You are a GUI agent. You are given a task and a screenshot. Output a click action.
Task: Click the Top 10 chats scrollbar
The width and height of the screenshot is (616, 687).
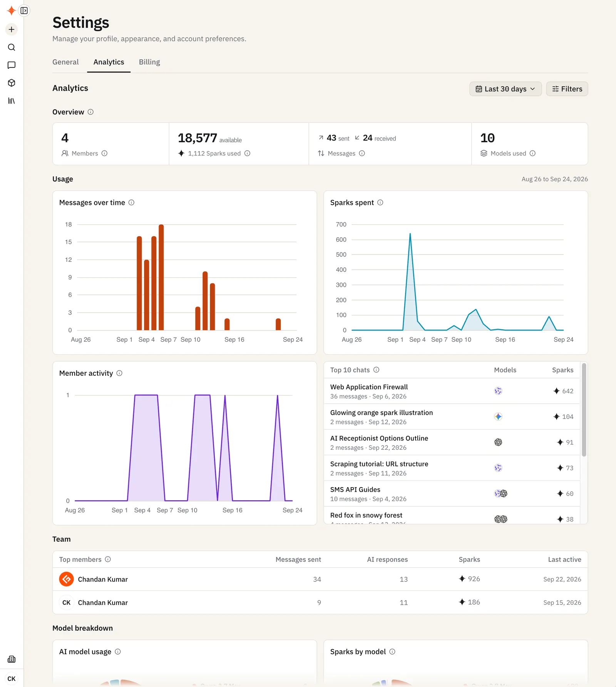point(584,410)
